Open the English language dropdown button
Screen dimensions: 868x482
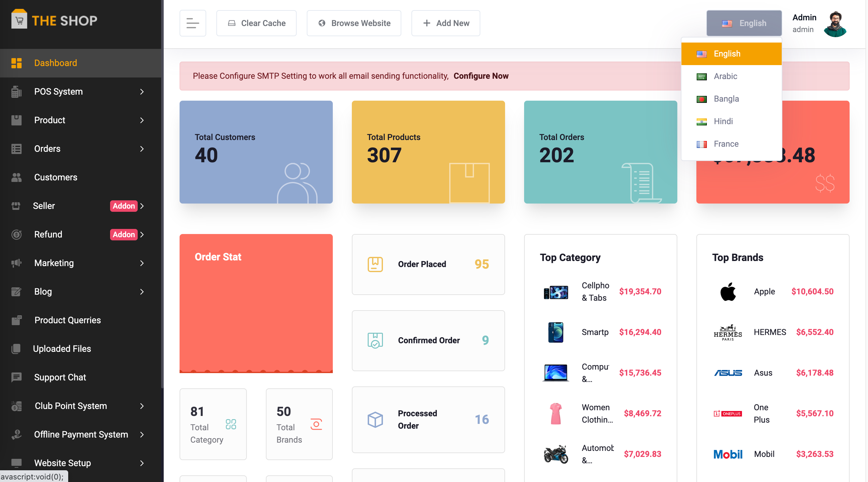coord(744,23)
